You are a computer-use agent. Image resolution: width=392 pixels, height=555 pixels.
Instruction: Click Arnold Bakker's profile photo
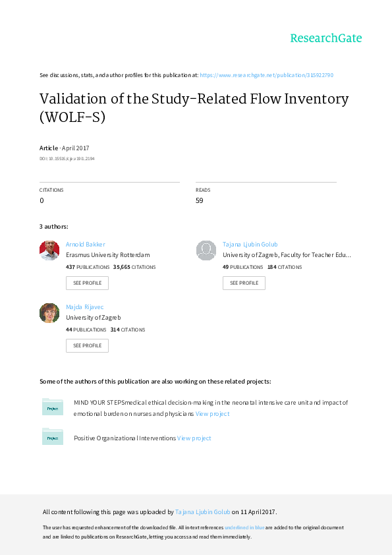point(49,250)
